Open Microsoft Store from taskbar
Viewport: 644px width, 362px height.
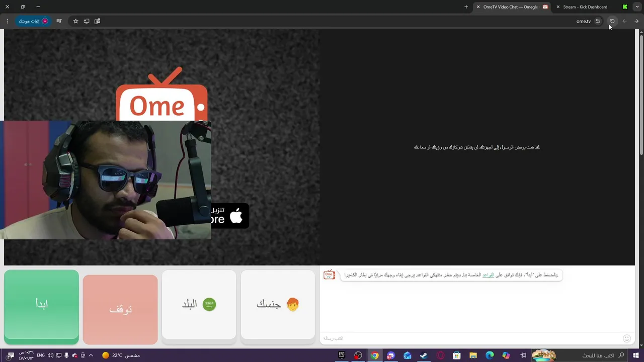(456, 355)
